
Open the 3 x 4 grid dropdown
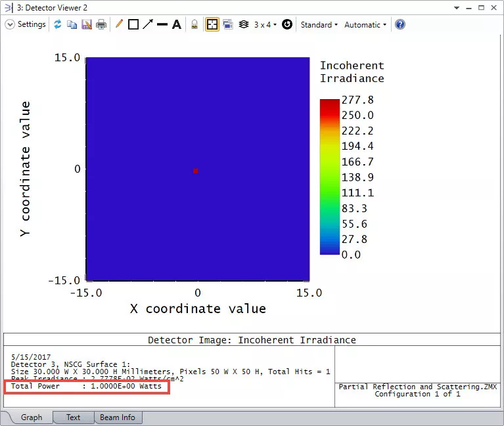266,24
